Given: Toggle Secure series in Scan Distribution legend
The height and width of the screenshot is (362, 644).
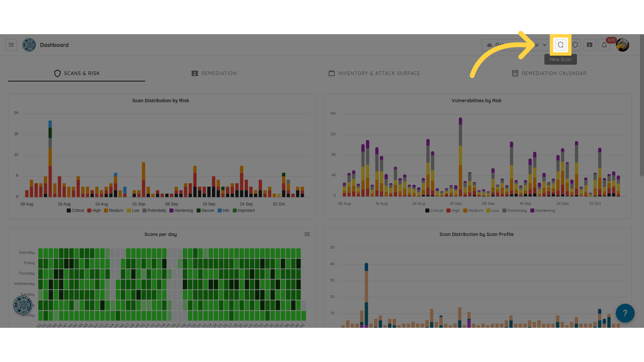Looking at the screenshot, I should [205, 210].
